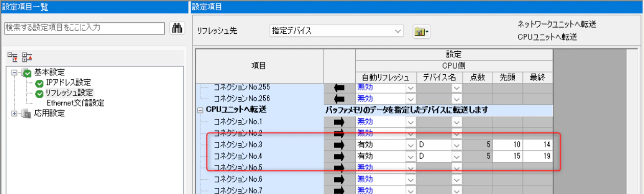Click the 点数 column header
The image size is (644, 194).
tap(477, 77)
